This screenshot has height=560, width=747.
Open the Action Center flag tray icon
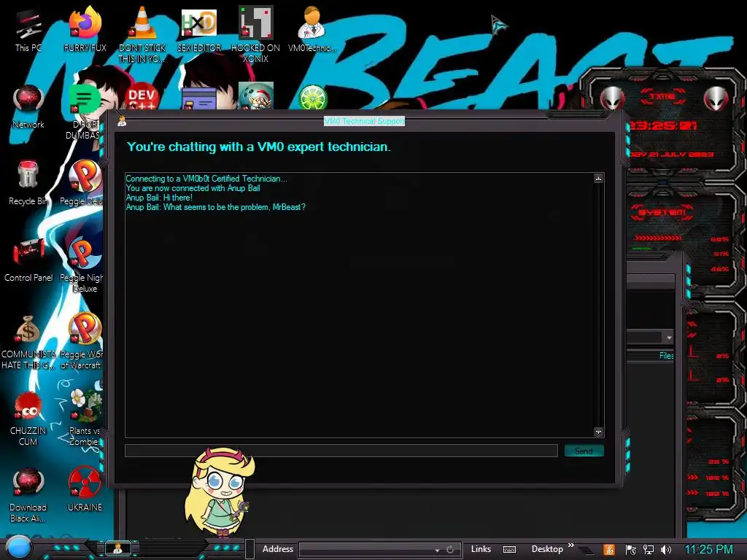click(x=631, y=550)
